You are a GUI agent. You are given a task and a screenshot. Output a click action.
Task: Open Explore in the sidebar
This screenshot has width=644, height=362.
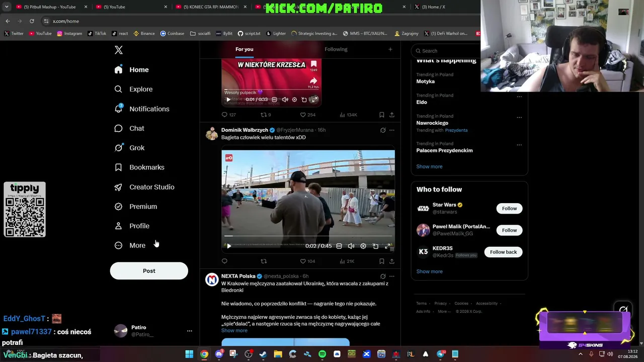[133, 89]
